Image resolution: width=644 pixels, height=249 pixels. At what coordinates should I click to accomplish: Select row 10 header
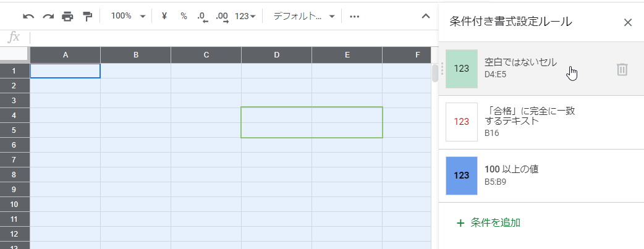coord(15,205)
